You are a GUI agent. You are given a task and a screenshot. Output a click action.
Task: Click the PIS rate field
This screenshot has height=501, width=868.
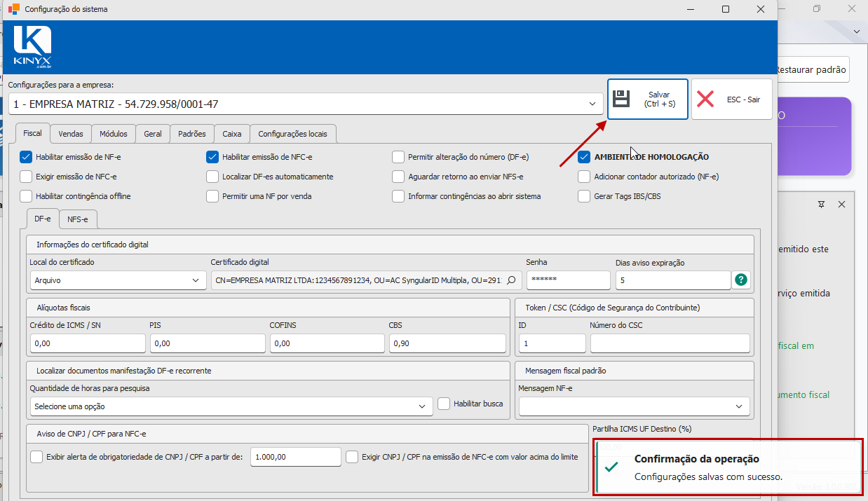click(208, 343)
